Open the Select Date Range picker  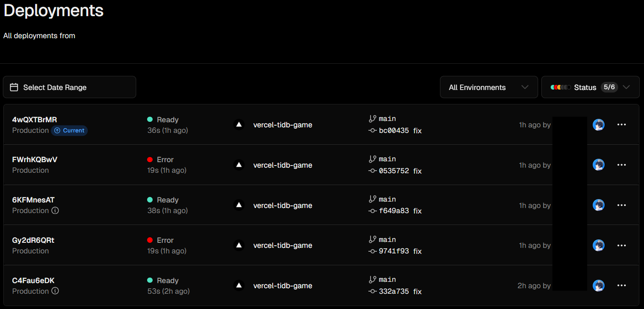click(x=70, y=87)
